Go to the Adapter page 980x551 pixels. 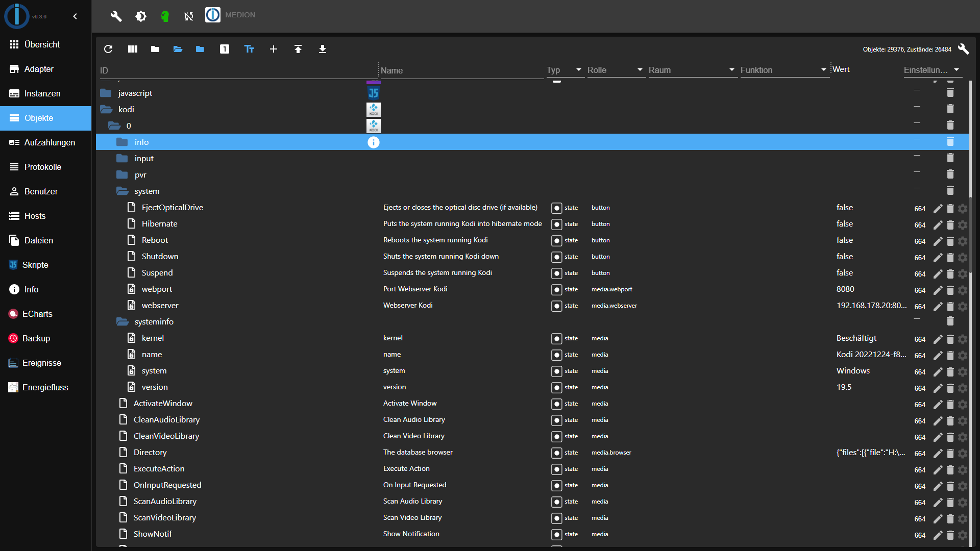tap(46, 69)
